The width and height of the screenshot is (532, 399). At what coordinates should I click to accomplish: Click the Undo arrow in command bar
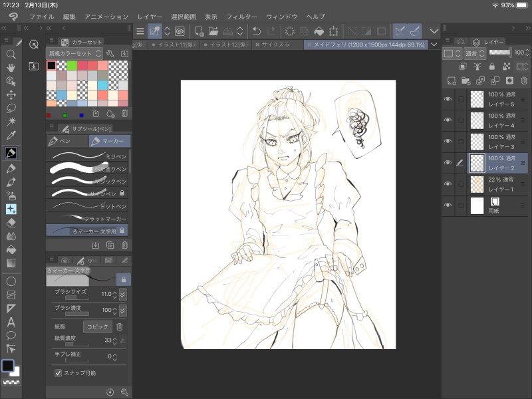[x=257, y=31]
